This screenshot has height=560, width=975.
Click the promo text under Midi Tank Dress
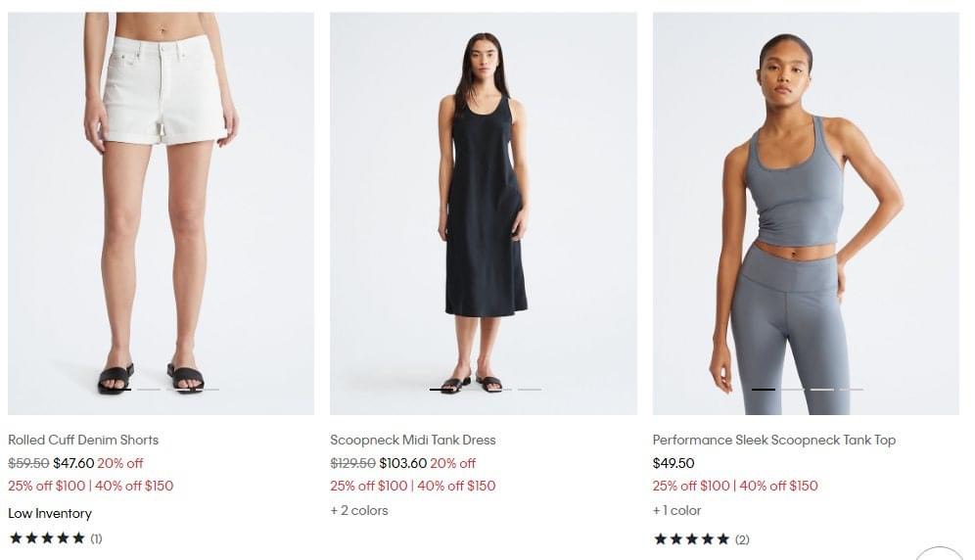pos(412,486)
